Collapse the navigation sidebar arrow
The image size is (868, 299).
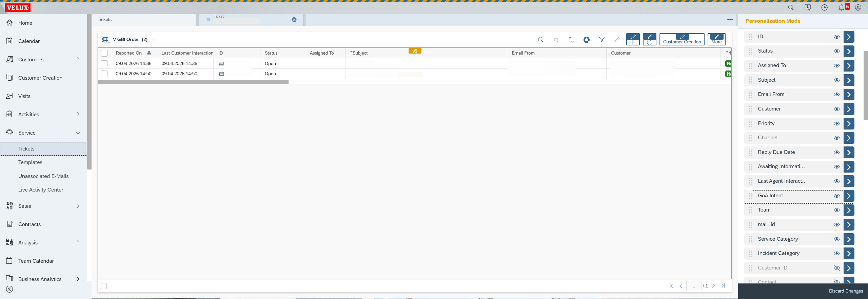(x=9, y=289)
